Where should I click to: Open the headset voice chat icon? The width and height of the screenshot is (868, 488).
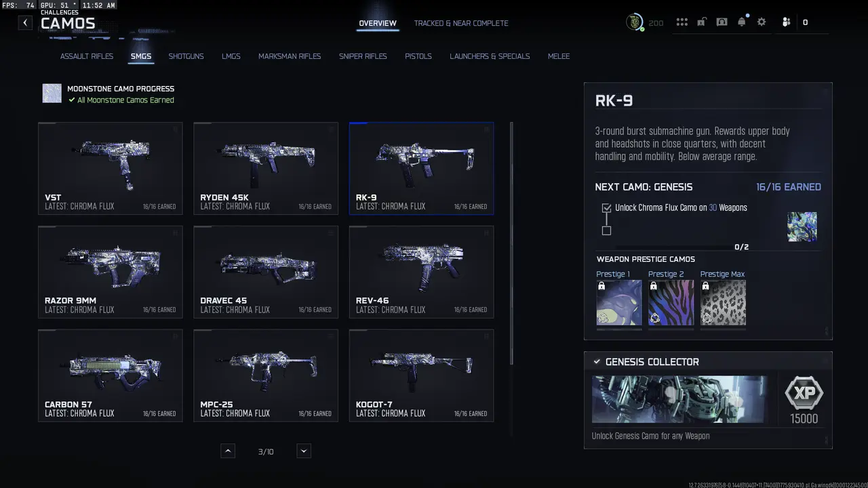click(x=722, y=22)
